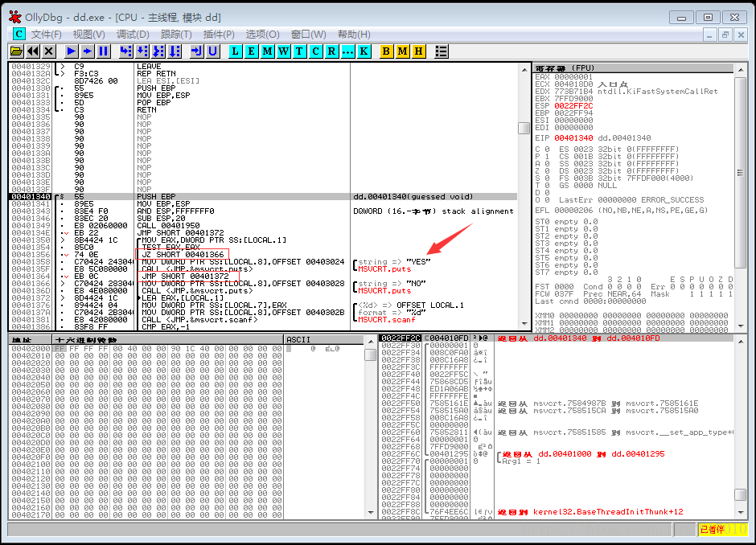Click the ASCII column header in dump
756x545 pixels.
click(324, 340)
